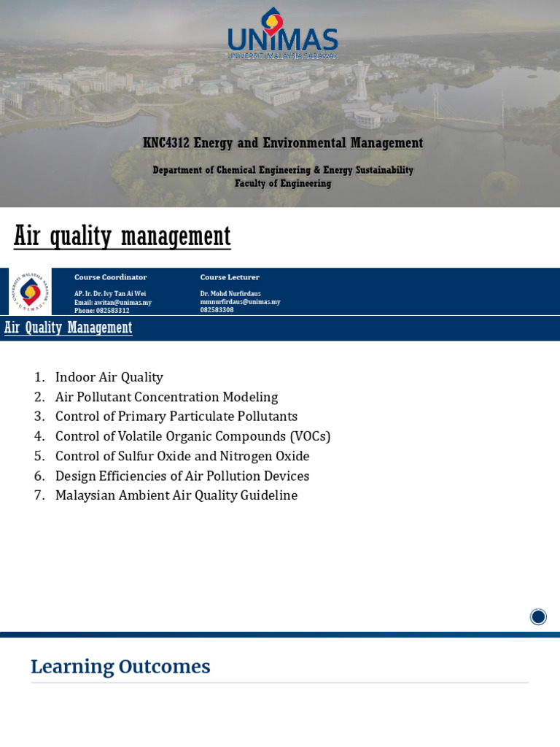Select list item Indoor Air Quality

[x=109, y=377]
